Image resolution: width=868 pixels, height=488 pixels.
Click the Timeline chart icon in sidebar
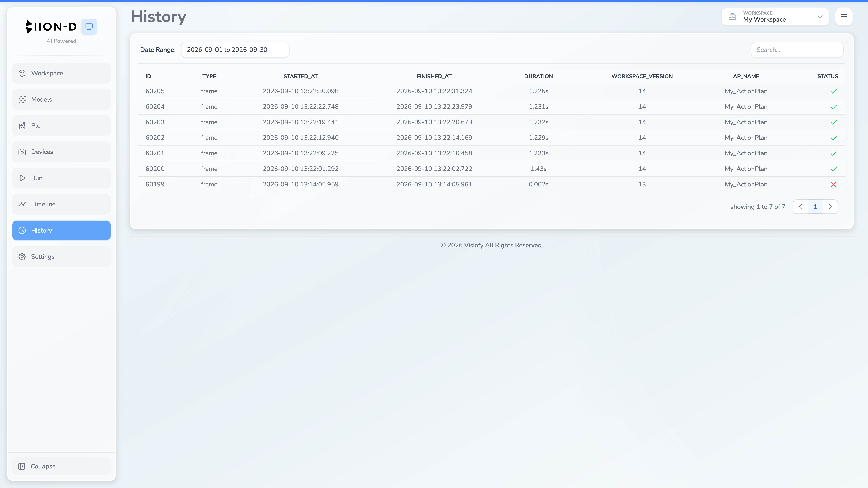point(22,204)
